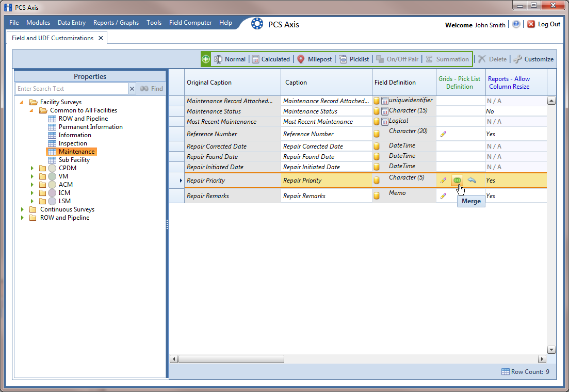569x392 pixels.
Task: Add a Normal field from the toolbar
Action: tap(230, 59)
